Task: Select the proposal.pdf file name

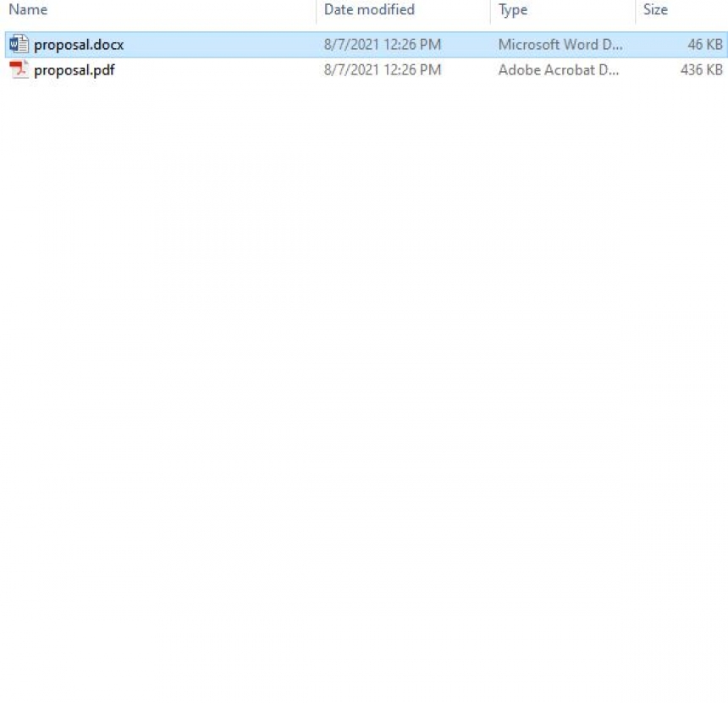Action: [74, 70]
